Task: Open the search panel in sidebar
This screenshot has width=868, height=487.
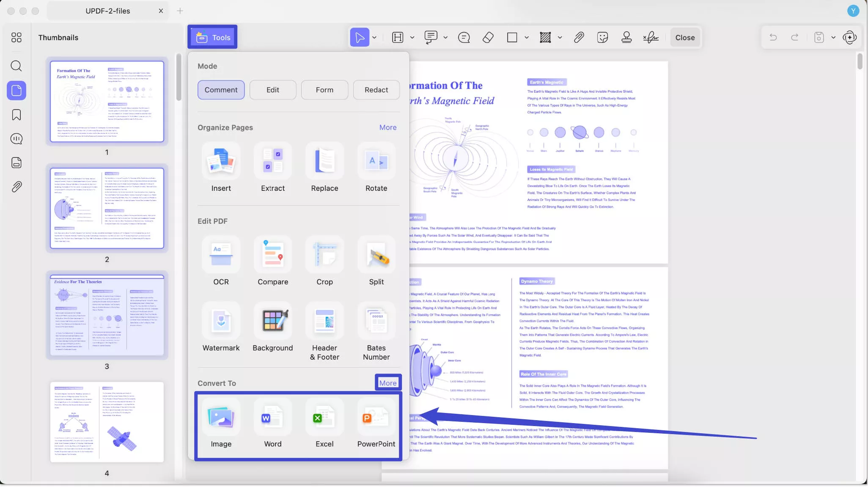Action: pyautogui.click(x=16, y=66)
